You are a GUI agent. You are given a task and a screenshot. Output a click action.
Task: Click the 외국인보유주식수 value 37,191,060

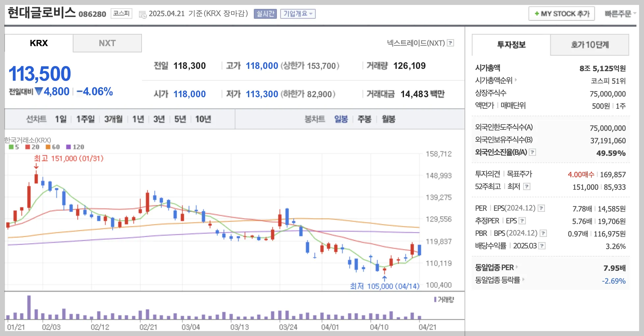[608, 141]
